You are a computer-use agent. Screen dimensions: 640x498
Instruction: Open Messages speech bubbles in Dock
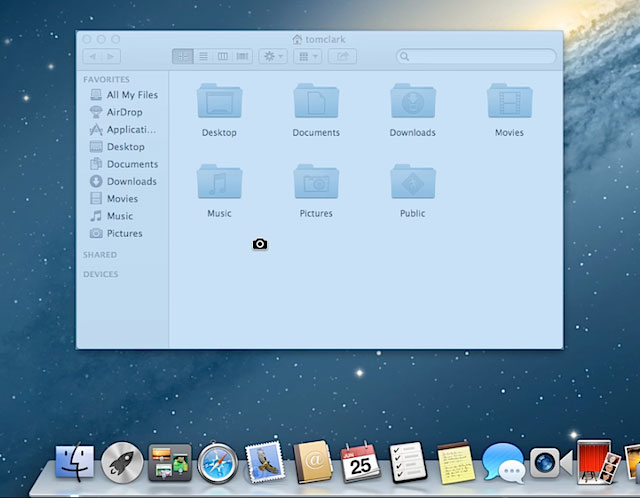[503, 463]
